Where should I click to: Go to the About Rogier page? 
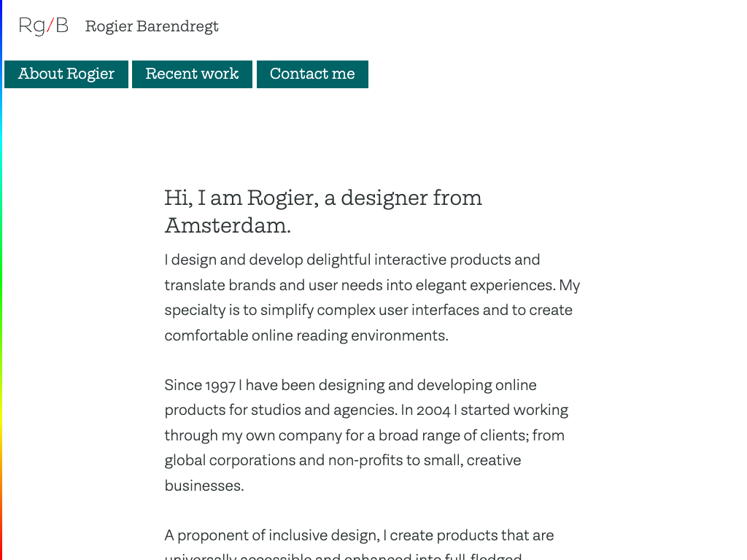66,74
